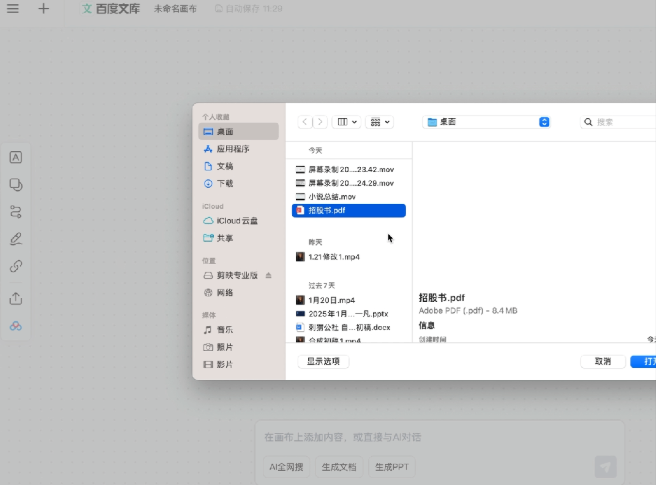Select the pen drawing tool
The height and width of the screenshot is (485, 656).
tap(16, 239)
